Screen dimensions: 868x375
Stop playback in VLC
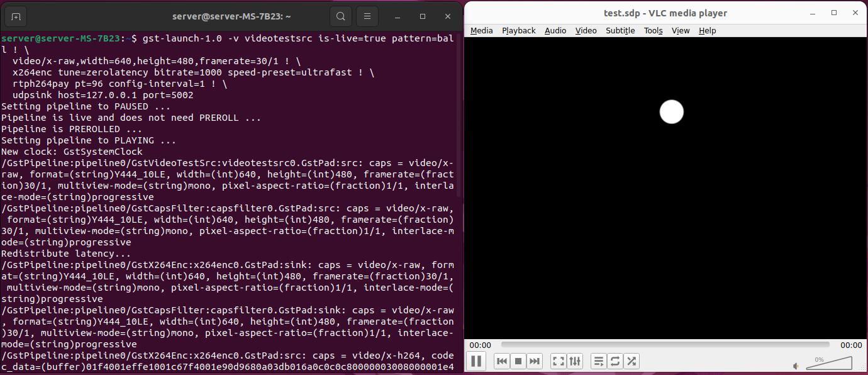[518, 361]
